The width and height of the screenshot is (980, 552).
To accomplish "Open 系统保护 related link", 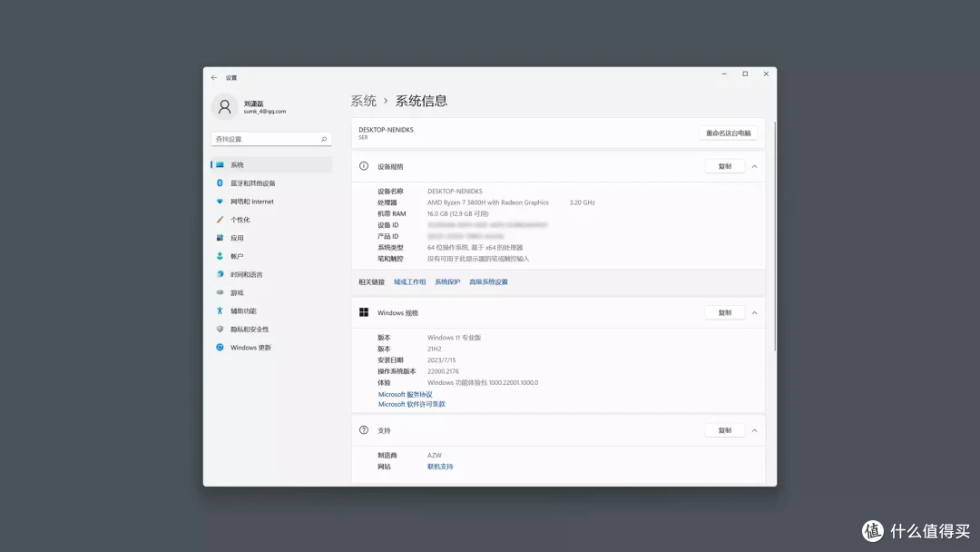I will (447, 282).
